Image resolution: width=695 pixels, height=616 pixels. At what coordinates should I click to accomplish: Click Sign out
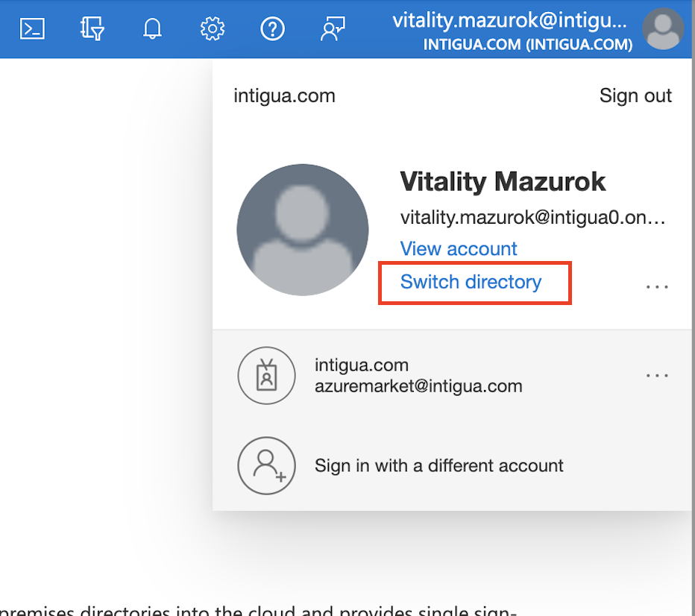click(635, 95)
